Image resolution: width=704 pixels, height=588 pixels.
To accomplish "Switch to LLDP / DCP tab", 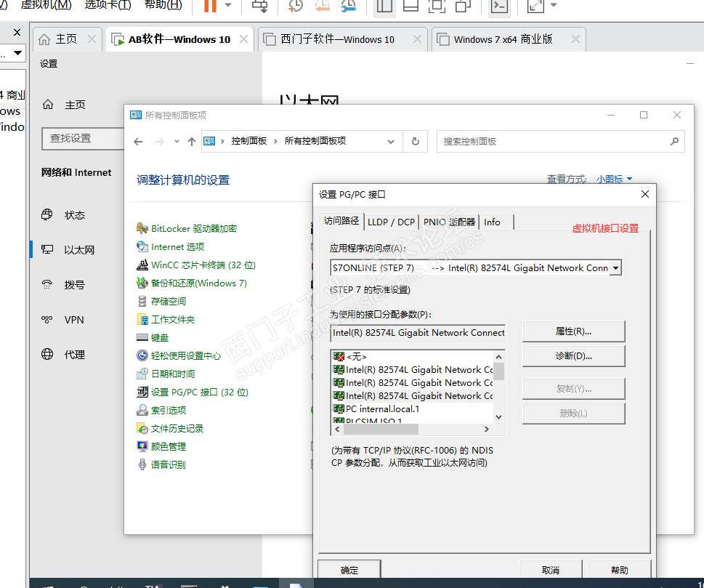I will 391,222.
